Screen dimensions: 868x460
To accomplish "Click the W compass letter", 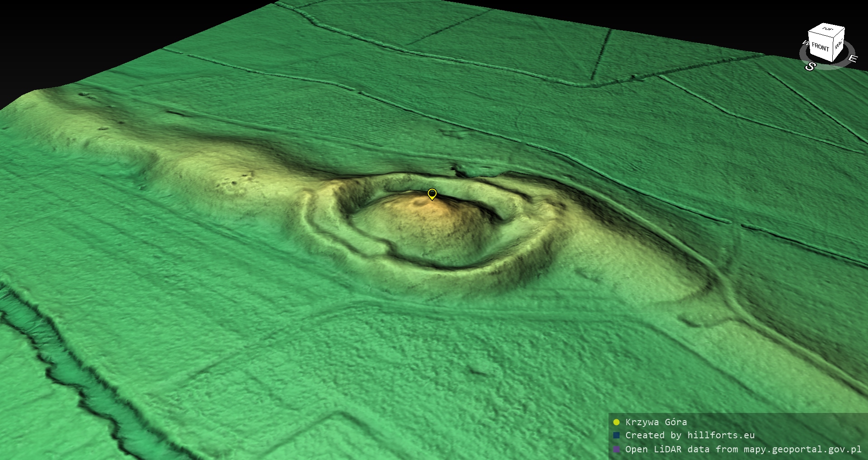I will (805, 43).
